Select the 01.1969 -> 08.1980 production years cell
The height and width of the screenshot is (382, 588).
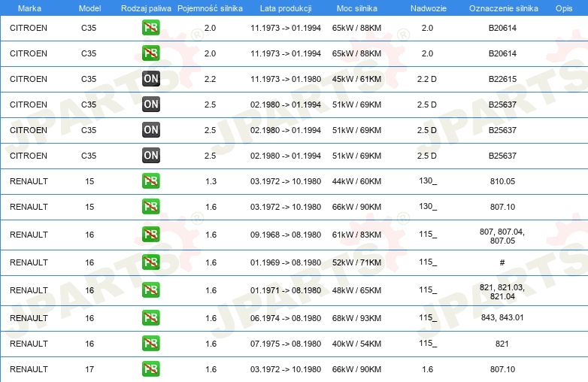coord(286,262)
